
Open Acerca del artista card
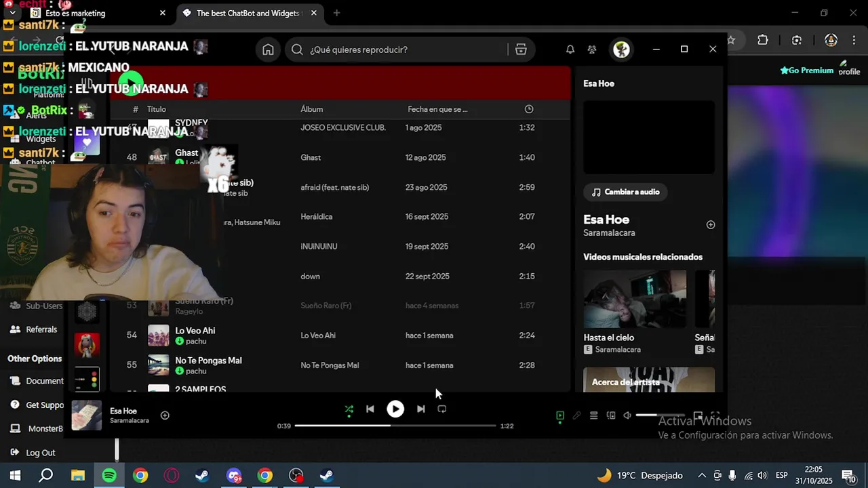pyautogui.click(x=649, y=380)
